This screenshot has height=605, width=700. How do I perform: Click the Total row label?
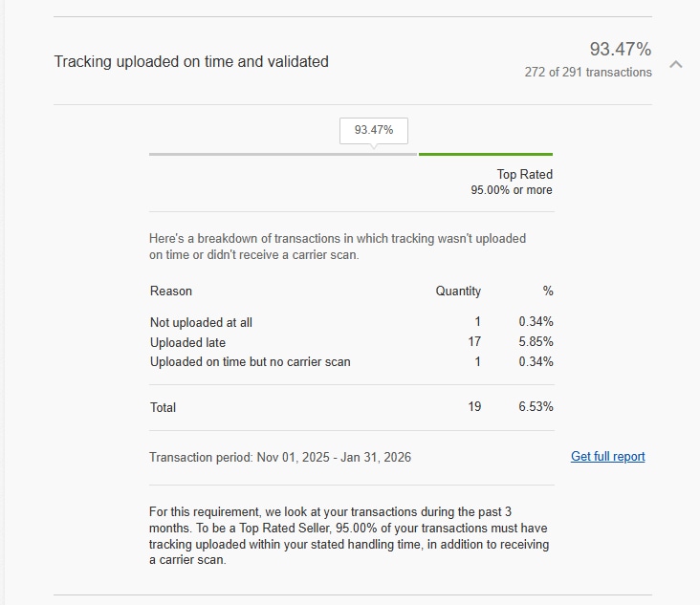coord(164,407)
